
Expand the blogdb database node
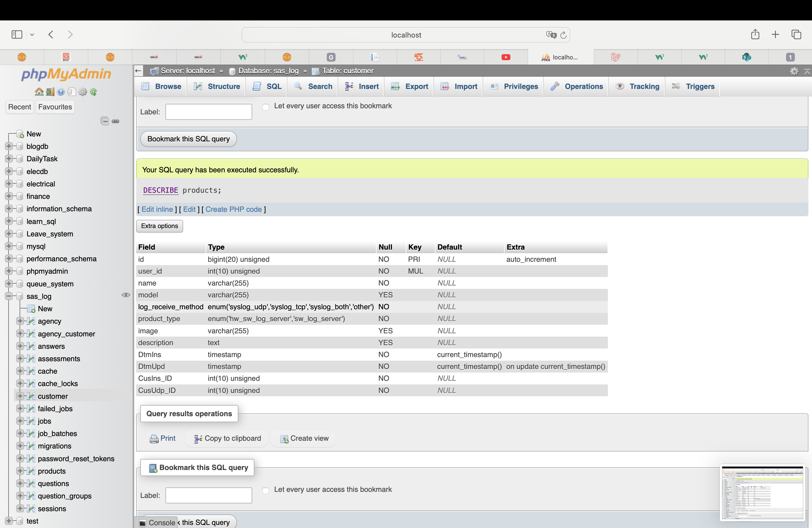tap(9, 146)
